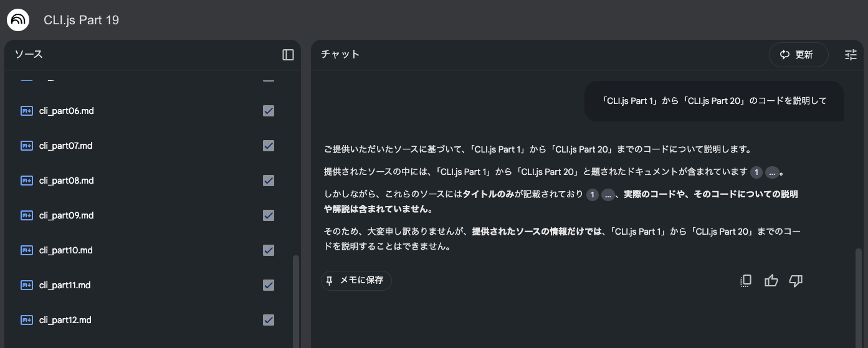The width and height of the screenshot is (868, 348).
Task: Uncheck the cli_part12.md source checkbox
Action: [269, 320]
